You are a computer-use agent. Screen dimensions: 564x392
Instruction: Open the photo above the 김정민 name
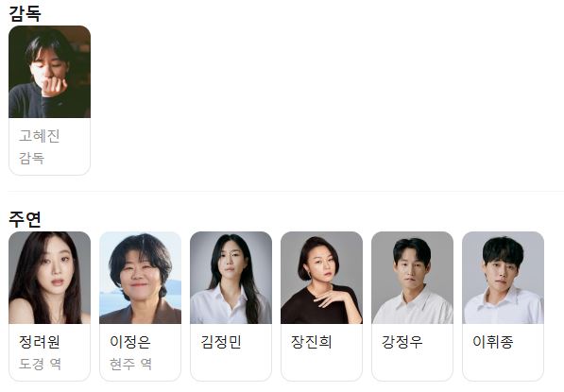pyautogui.click(x=231, y=278)
